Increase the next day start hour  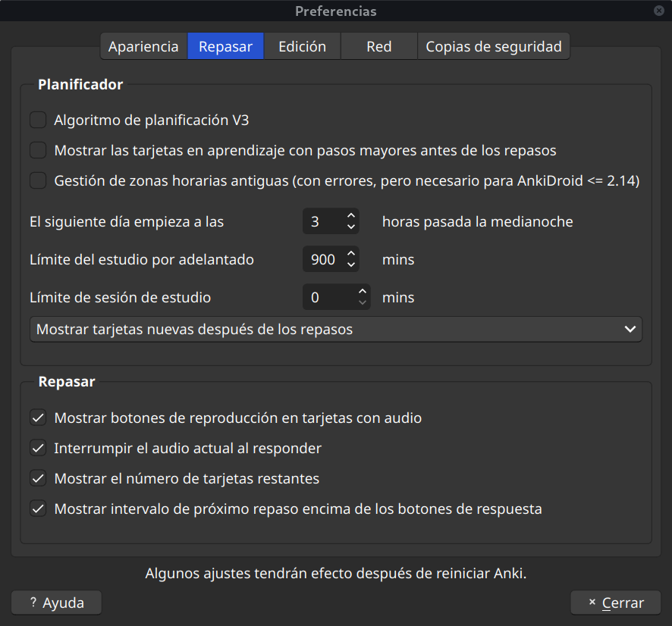click(x=350, y=217)
